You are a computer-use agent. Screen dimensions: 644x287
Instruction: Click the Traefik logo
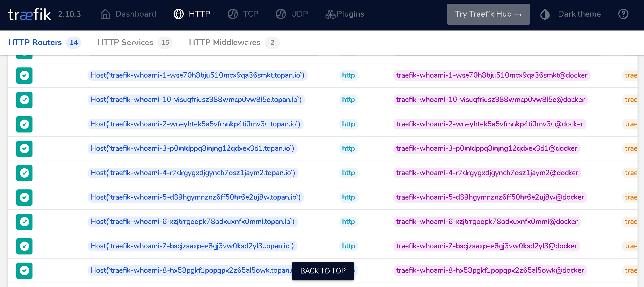click(29, 14)
